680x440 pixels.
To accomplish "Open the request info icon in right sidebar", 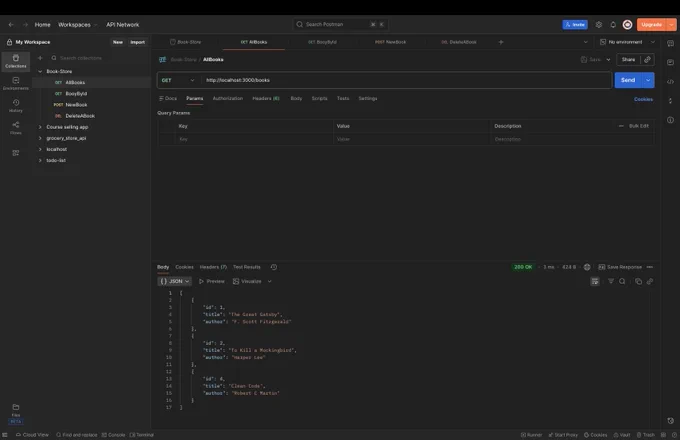I will (x=670, y=120).
